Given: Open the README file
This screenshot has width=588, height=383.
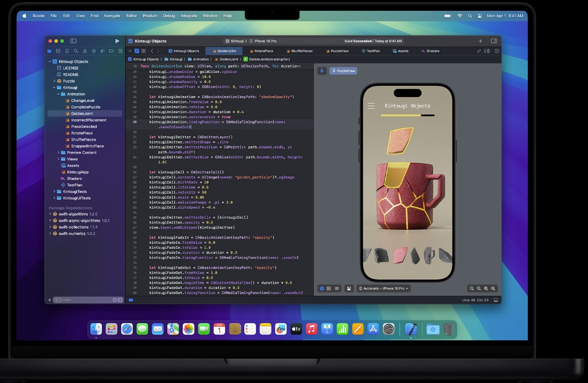Looking at the screenshot, I should coord(71,75).
